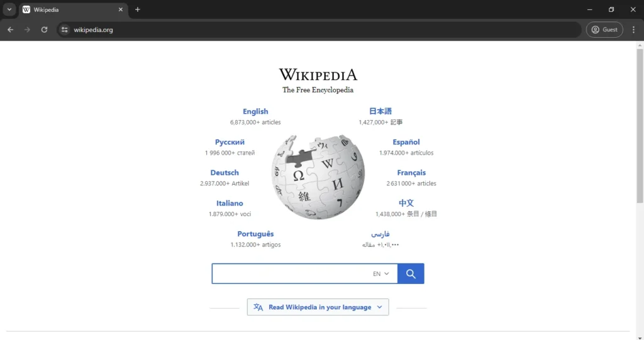Click the scrollbar down arrow

click(640, 337)
